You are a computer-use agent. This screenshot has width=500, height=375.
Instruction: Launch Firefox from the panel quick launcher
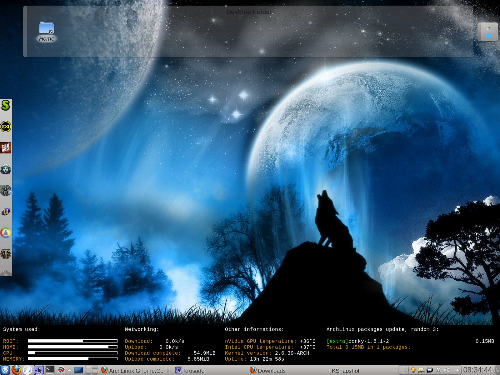tap(16, 370)
